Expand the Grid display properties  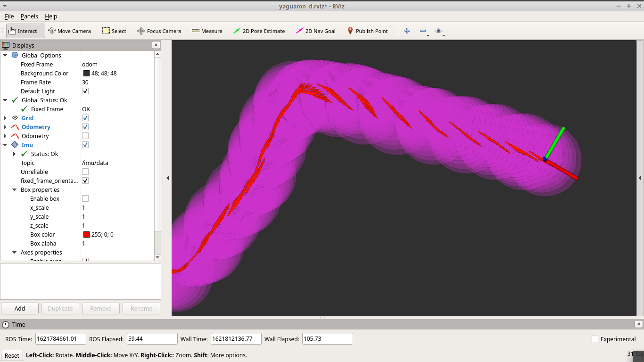click(5, 118)
